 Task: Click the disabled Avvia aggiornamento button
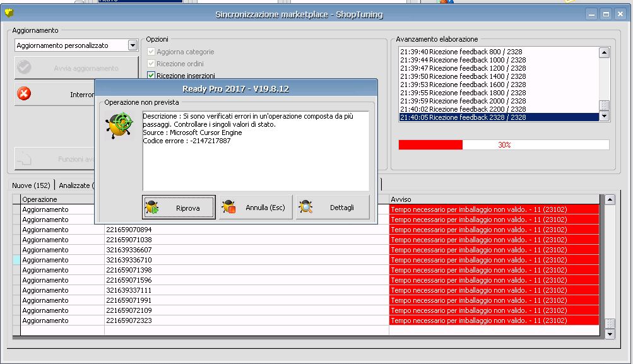[77, 68]
